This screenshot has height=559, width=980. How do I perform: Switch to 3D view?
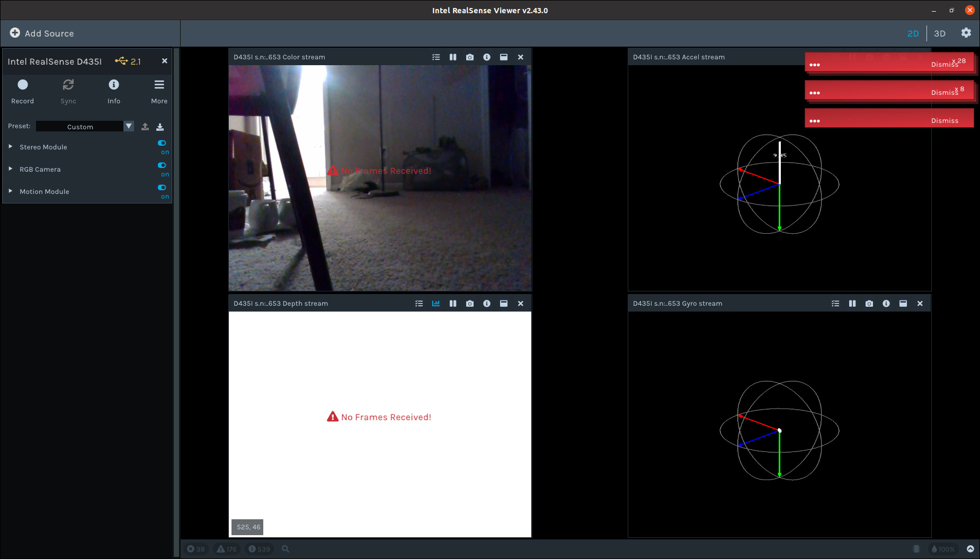pos(940,33)
